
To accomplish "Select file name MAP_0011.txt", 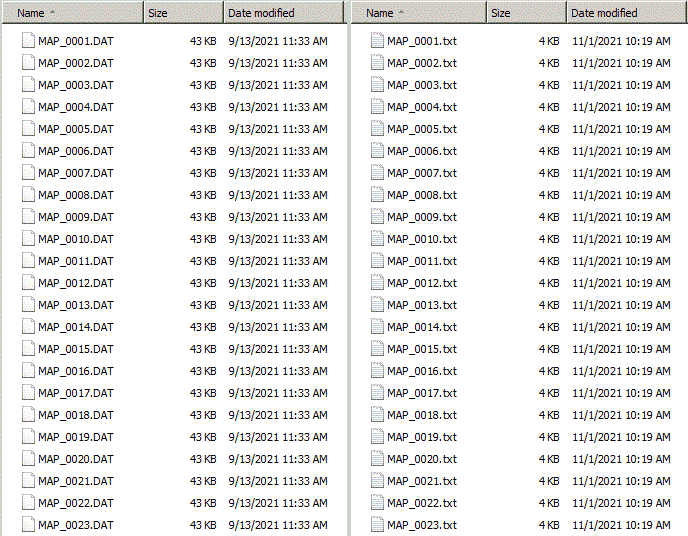I will coord(422,261).
